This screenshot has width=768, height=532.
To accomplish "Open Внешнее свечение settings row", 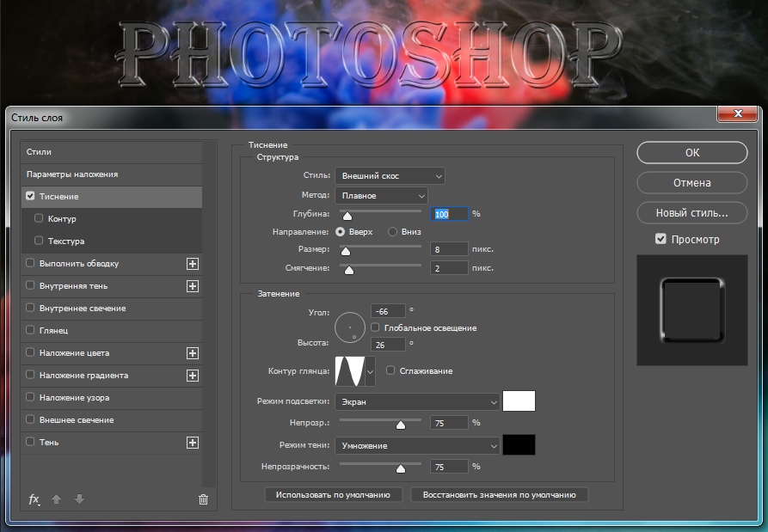I will [112, 420].
